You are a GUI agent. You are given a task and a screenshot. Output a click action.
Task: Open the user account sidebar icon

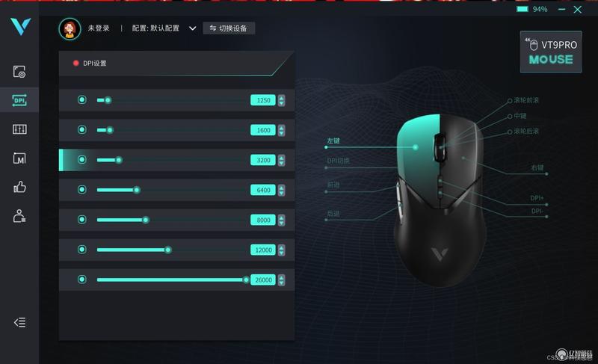click(19, 216)
